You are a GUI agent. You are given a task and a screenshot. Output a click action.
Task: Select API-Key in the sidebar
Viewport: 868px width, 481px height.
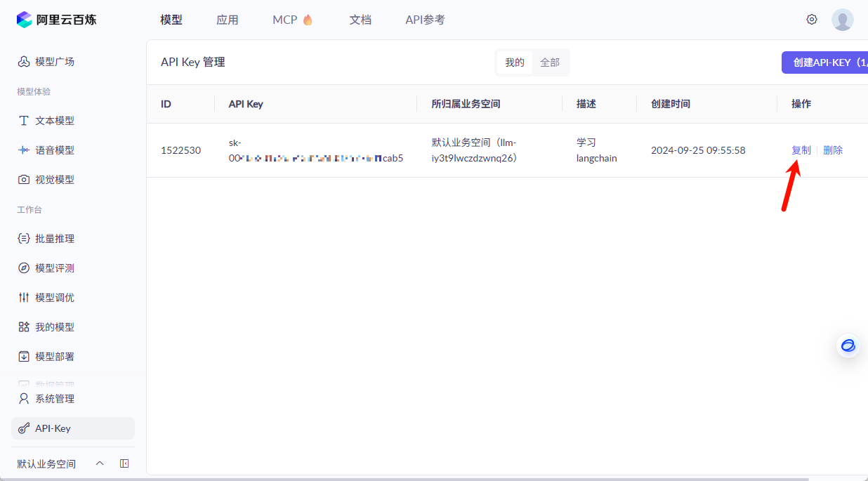pos(73,428)
